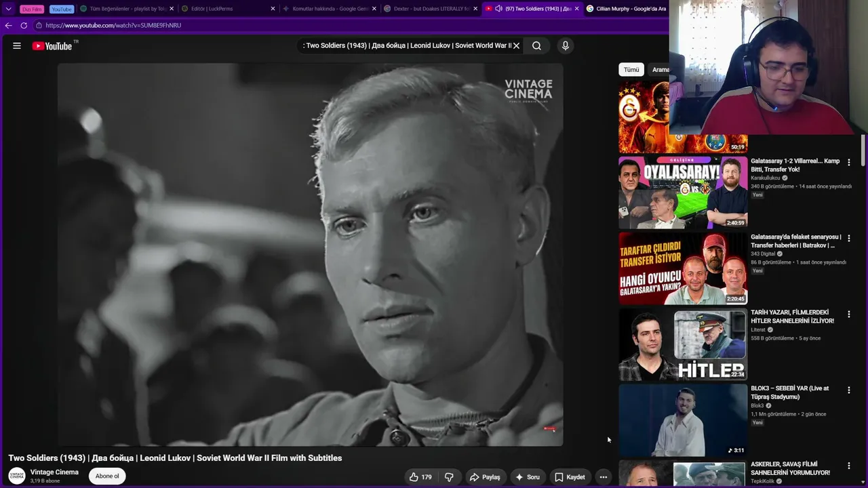Open options for 'TARİH YAZARI' Hitler video
Screen dimensions: 868x488
tap(848, 314)
